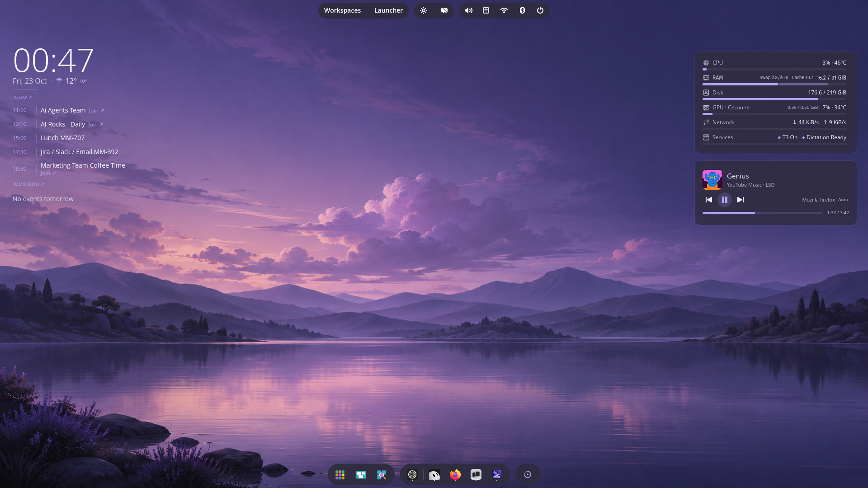Open the TODAY calendar link
The height and width of the screenshot is (488, 868).
[x=22, y=98]
